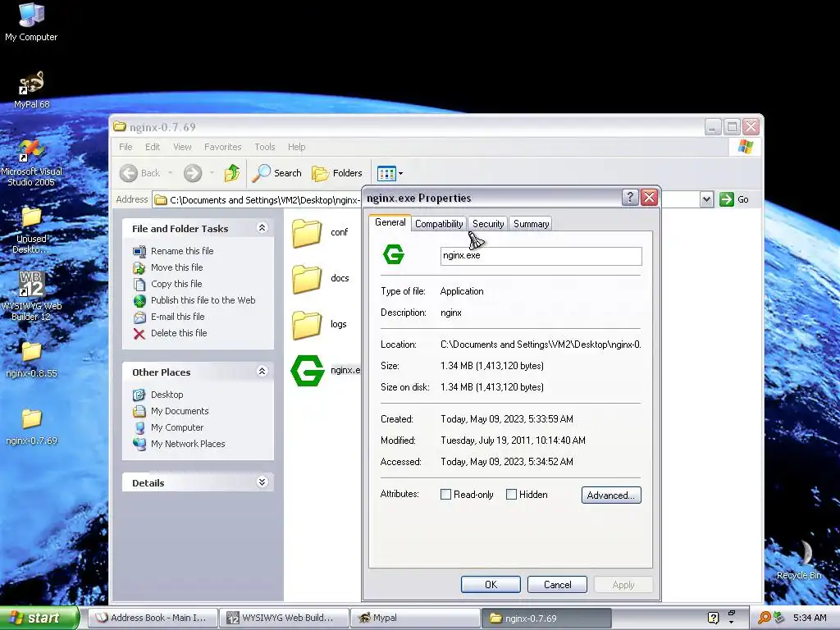Open Windows Start menu
Screen dimensions: 840x630
point(39,618)
